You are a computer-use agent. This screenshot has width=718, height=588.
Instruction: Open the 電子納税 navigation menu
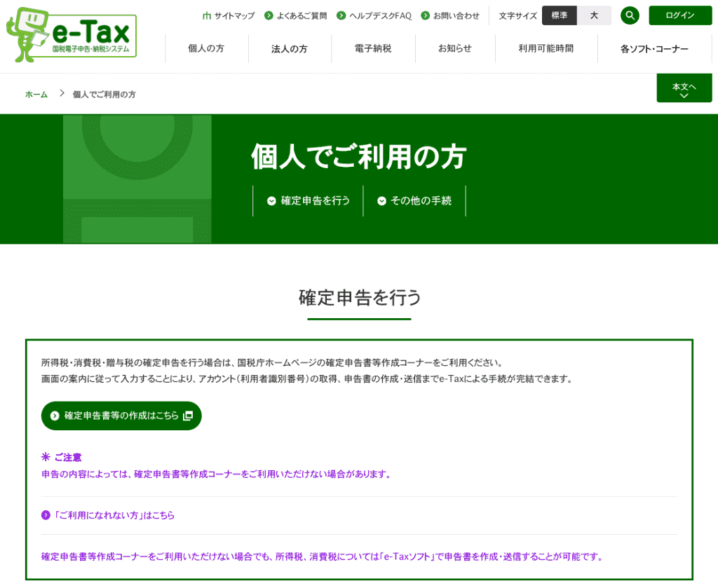(x=373, y=49)
